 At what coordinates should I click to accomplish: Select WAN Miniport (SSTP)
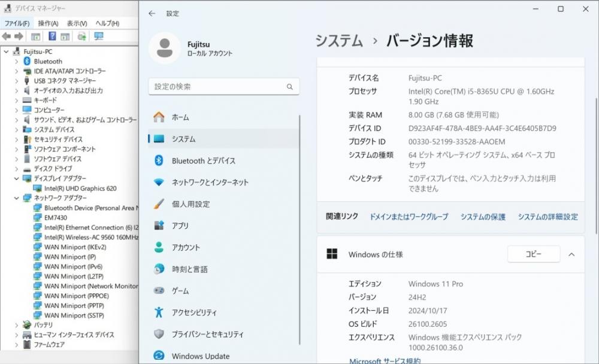coord(74,315)
